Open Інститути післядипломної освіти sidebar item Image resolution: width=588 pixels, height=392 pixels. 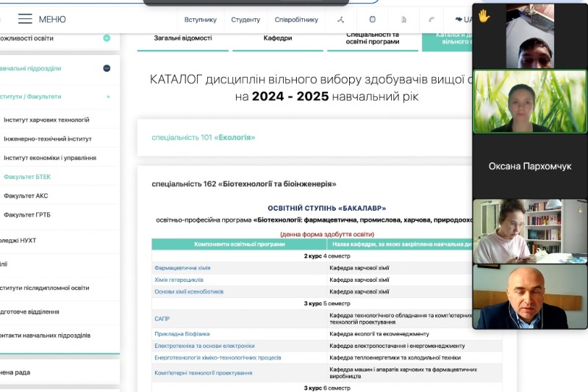(45, 288)
